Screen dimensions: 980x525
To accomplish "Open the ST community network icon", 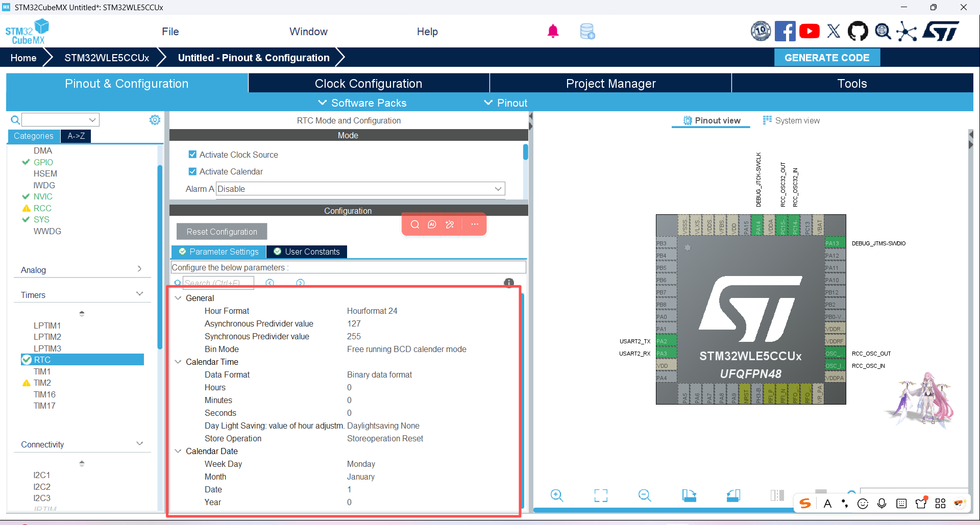I will tap(906, 32).
